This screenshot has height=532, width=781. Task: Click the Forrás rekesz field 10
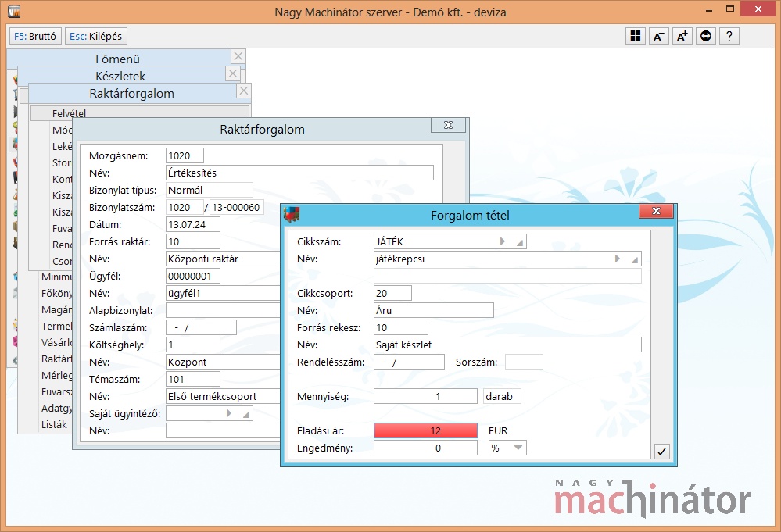pyautogui.click(x=401, y=327)
